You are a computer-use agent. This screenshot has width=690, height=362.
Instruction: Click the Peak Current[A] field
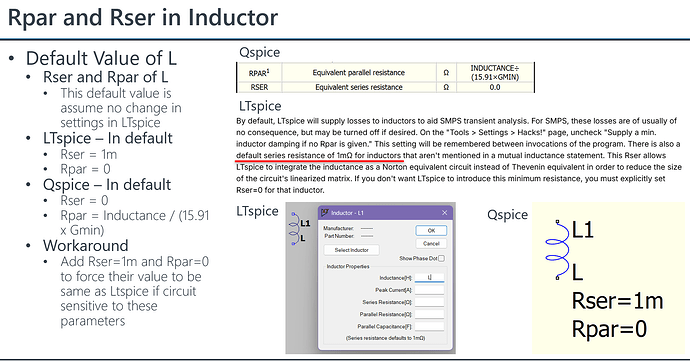(x=429, y=290)
